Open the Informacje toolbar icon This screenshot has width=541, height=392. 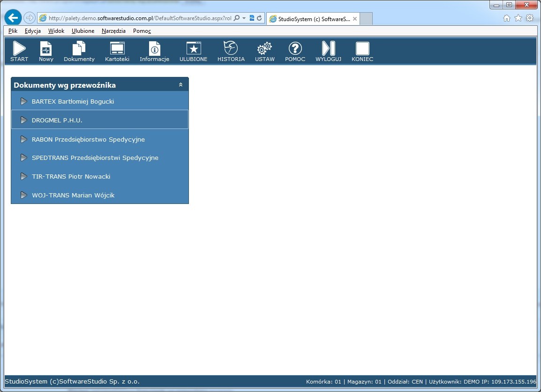(x=155, y=48)
